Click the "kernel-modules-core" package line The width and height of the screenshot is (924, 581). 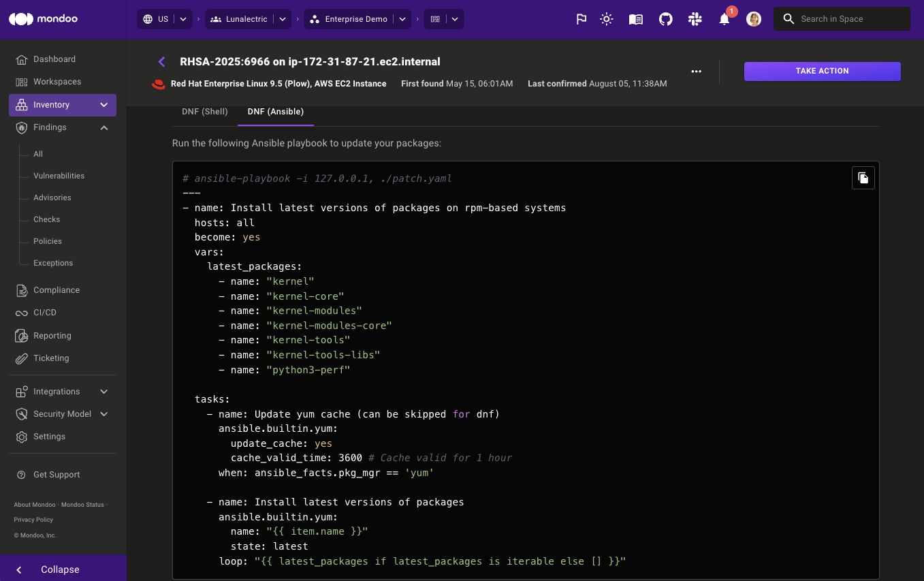point(305,326)
